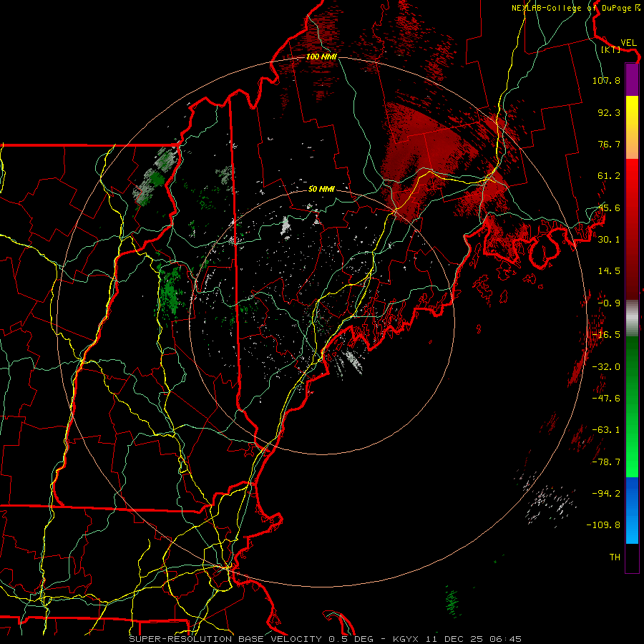Select the -0.9 legend value
Image resolution: width=644 pixels, height=644 pixels.
[609, 303]
